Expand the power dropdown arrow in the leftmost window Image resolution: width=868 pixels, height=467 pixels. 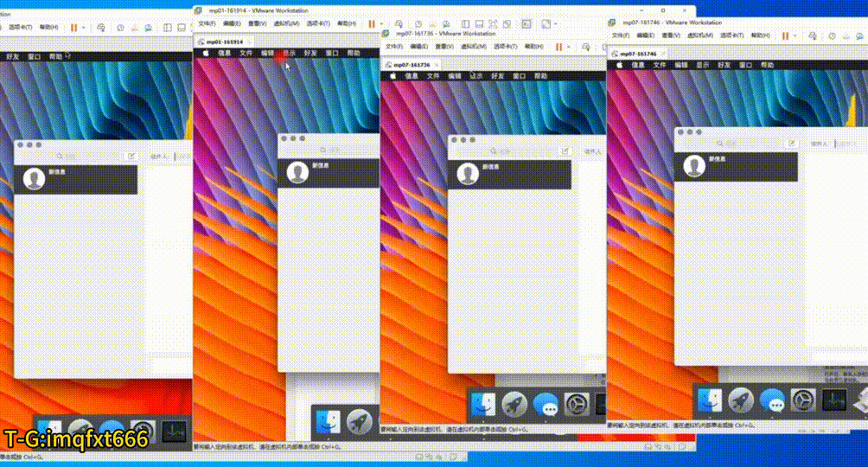(84, 27)
